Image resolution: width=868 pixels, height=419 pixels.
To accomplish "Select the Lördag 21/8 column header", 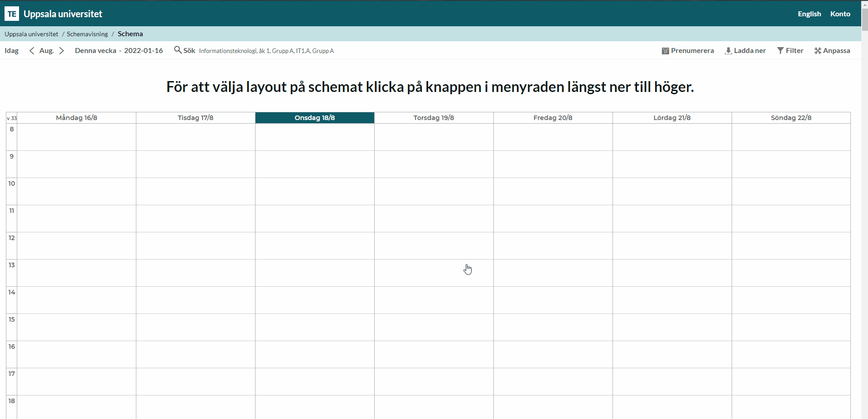I will tap(672, 118).
